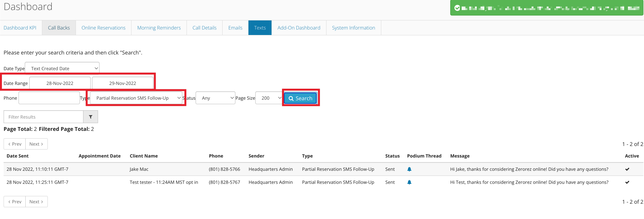The image size is (644, 219).
Task: Click the Phone search input
Action: [49, 98]
